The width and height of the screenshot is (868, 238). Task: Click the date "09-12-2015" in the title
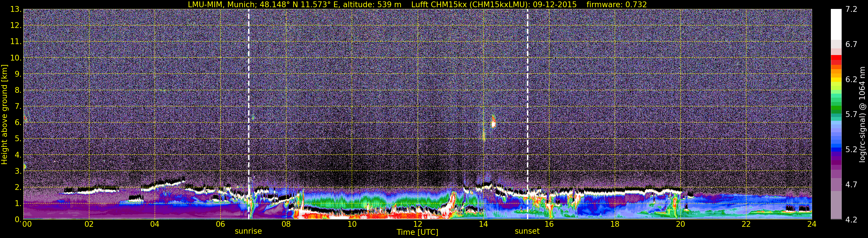[555, 4]
